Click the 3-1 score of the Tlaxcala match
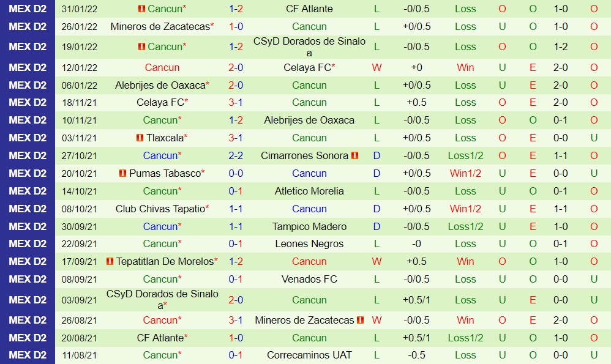 pyautogui.click(x=236, y=138)
